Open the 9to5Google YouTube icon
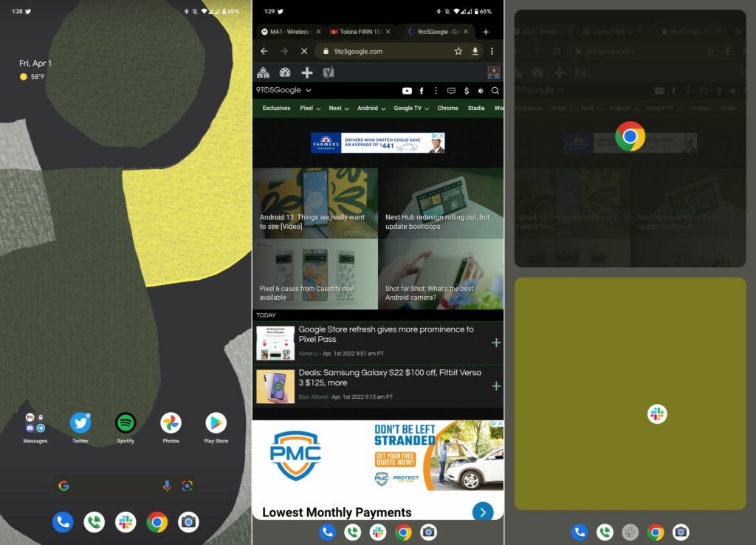Image resolution: width=756 pixels, height=545 pixels. point(407,91)
